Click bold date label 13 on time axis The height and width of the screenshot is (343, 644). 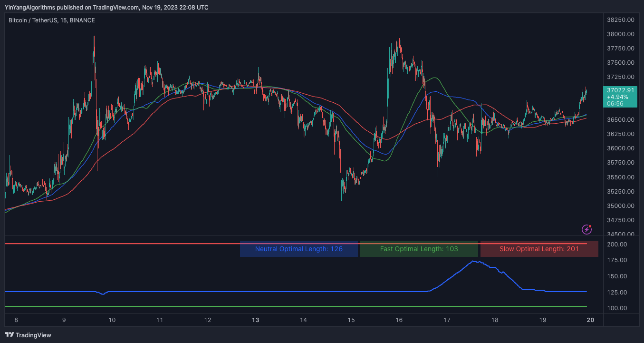(256, 320)
